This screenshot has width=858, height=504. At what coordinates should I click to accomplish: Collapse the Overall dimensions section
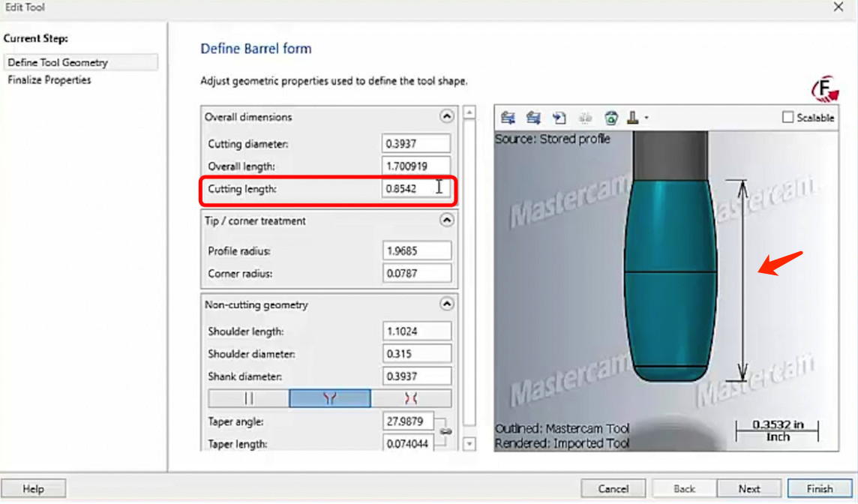pos(446,116)
